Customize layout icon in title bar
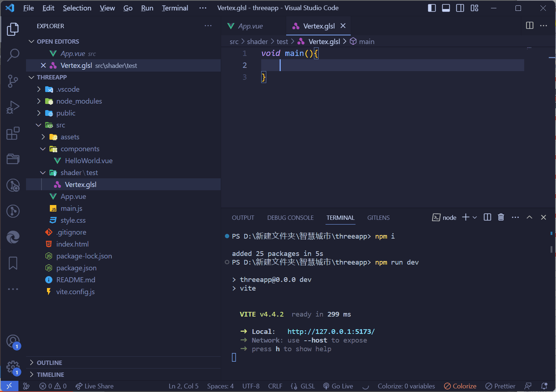Image resolution: width=556 pixels, height=392 pixels. pyautogui.click(x=474, y=8)
